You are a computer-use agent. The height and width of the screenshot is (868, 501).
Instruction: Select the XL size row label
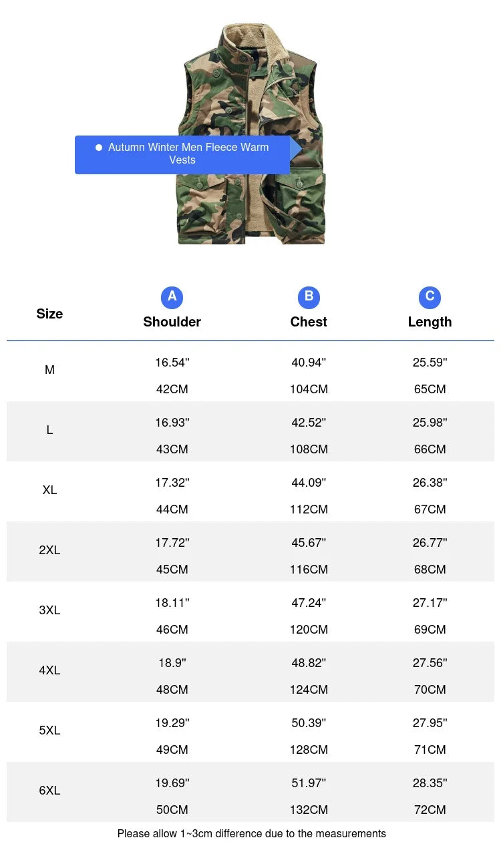[x=49, y=490]
